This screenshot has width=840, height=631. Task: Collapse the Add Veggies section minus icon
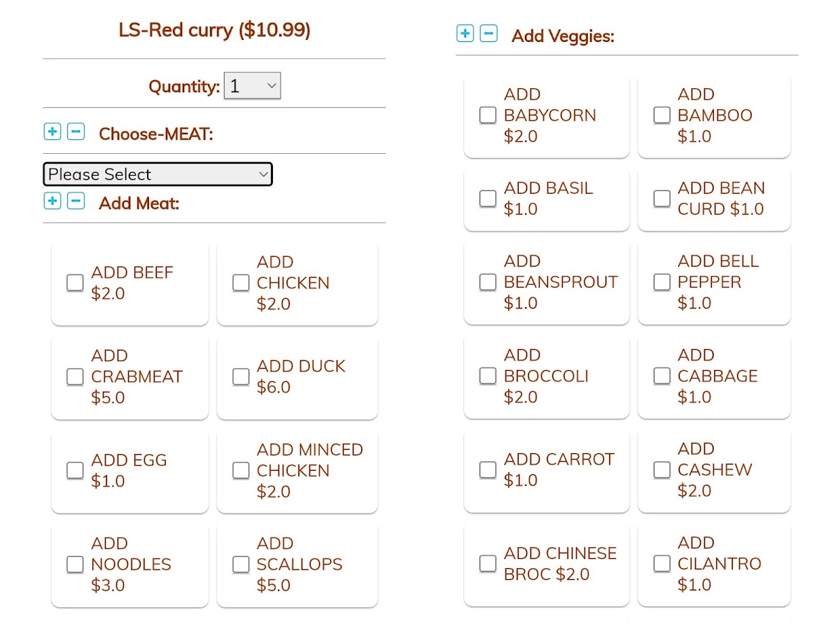(x=489, y=33)
